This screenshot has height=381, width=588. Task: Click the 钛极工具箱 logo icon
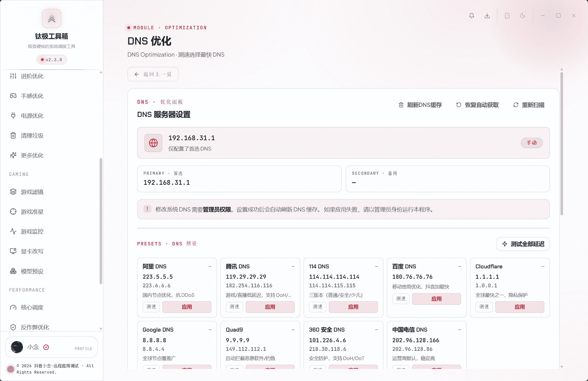tap(52, 19)
